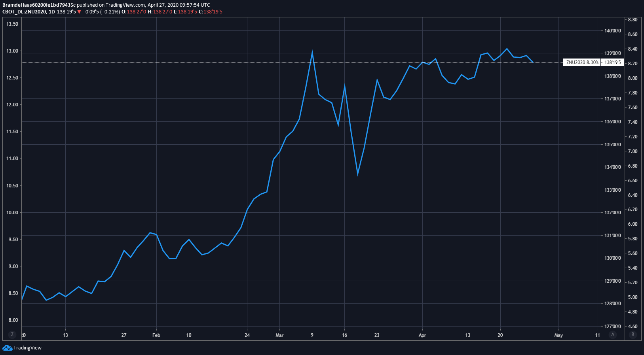Click the author name BramdeHaas60200fe1bd79435c

coord(39,5)
